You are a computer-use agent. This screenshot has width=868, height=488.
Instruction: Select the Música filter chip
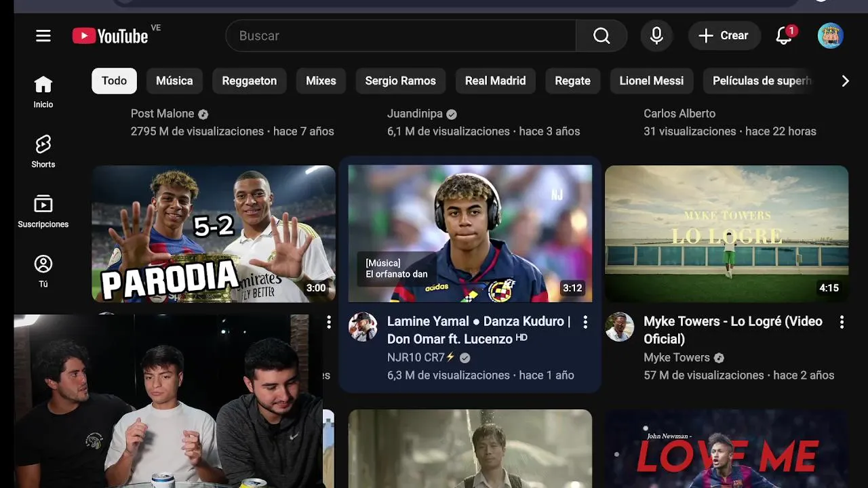point(174,81)
